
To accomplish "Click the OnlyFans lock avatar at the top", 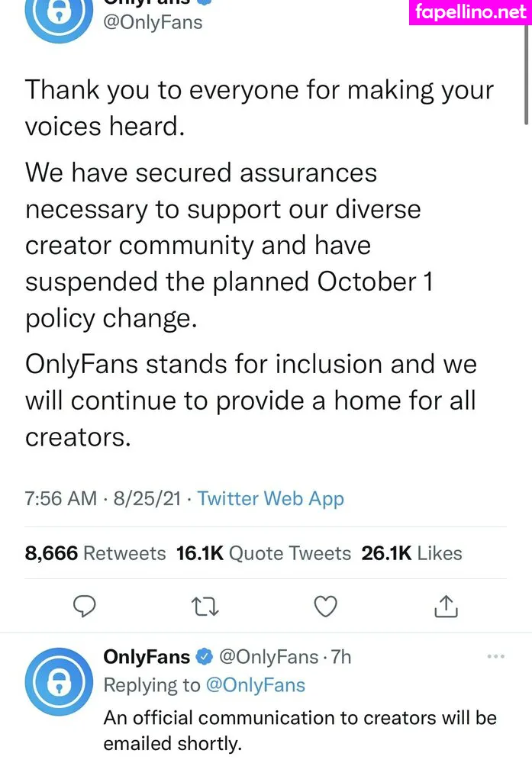I will 59,15.
